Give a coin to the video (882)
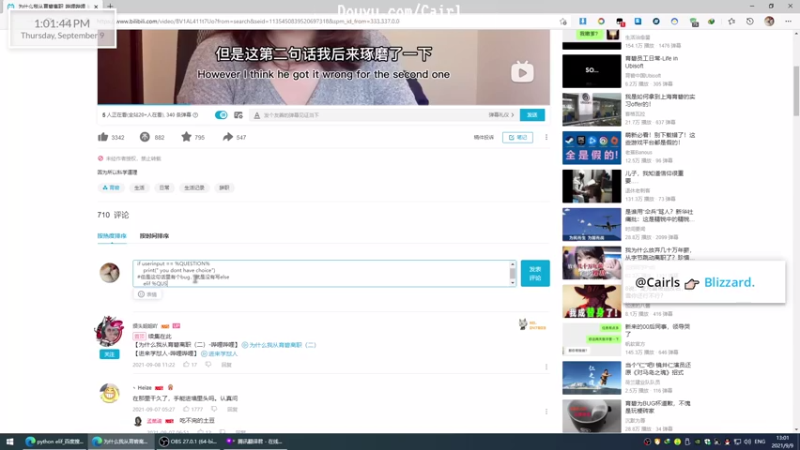This screenshot has height=450, width=800. (145, 137)
